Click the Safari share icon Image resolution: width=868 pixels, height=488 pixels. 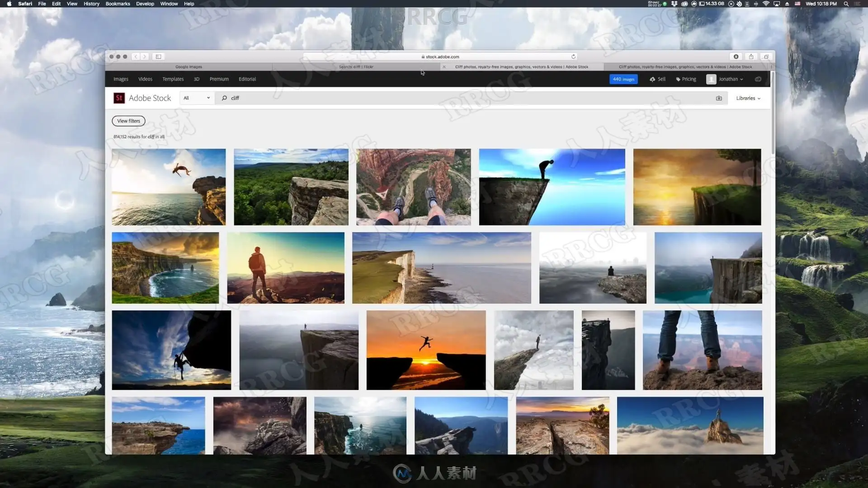(x=751, y=56)
